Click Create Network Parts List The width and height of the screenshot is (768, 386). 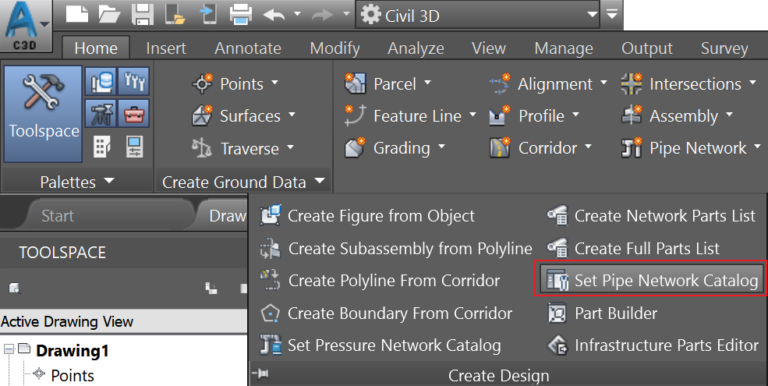651,216
